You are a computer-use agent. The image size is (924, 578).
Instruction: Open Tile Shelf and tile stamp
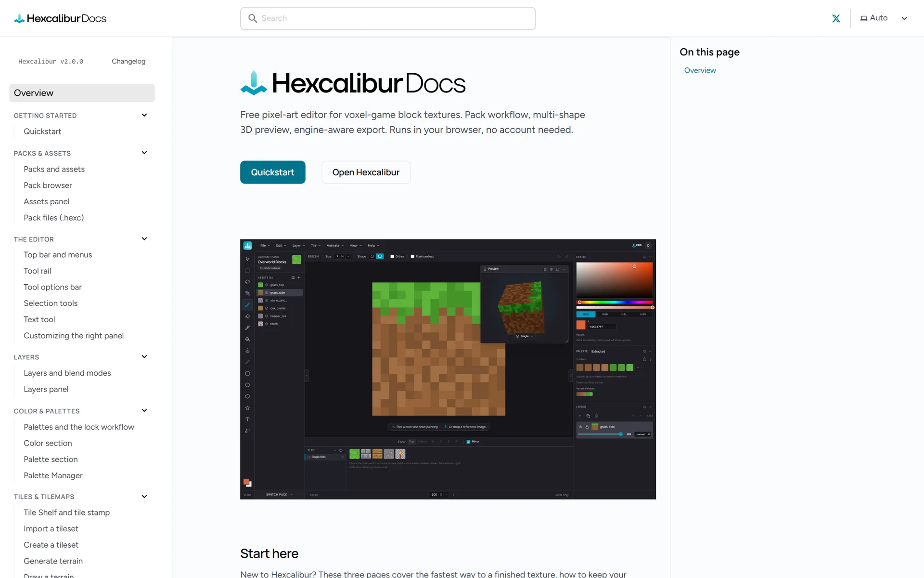click(x=66, y=512)
